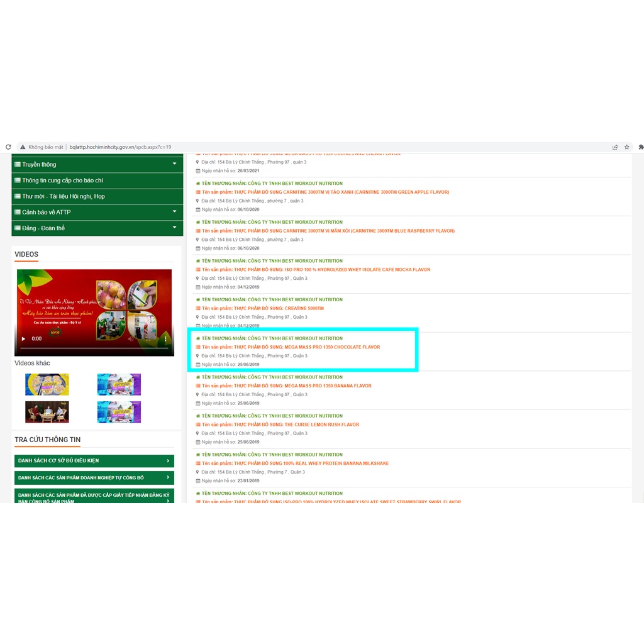644x644 pixels.
Task: Click the 'Không bảo mật' security warning icon
Action: pyautogui.click(x=23, y=147)
